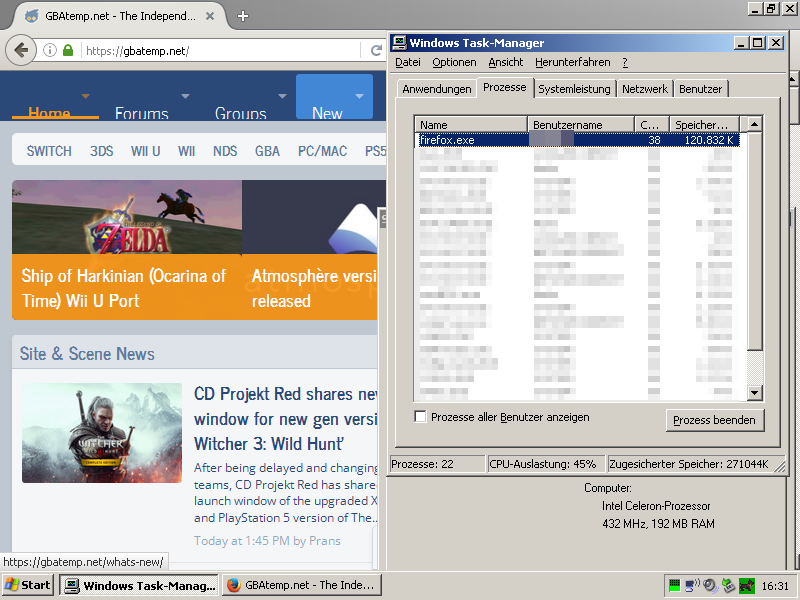Select the GBA category link
Image resolution: width=800 pixels, height=600 pixels.
pos(267,151)
